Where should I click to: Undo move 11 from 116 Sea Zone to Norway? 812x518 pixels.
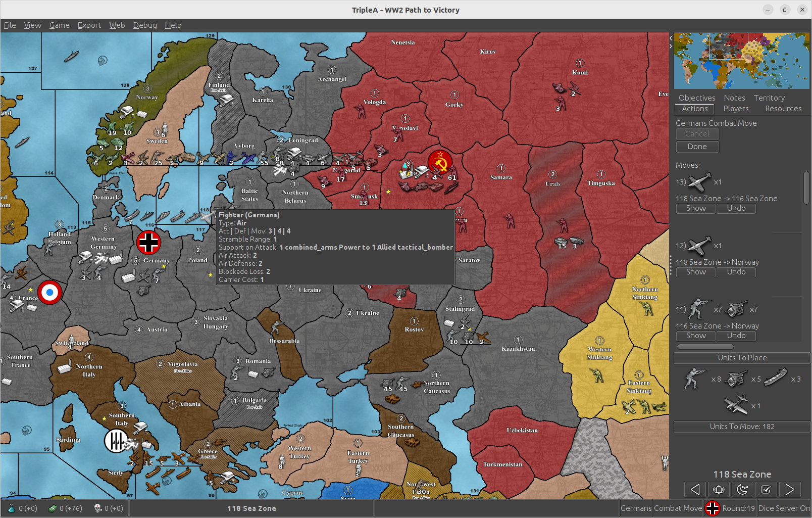click(x=736, y=336)
